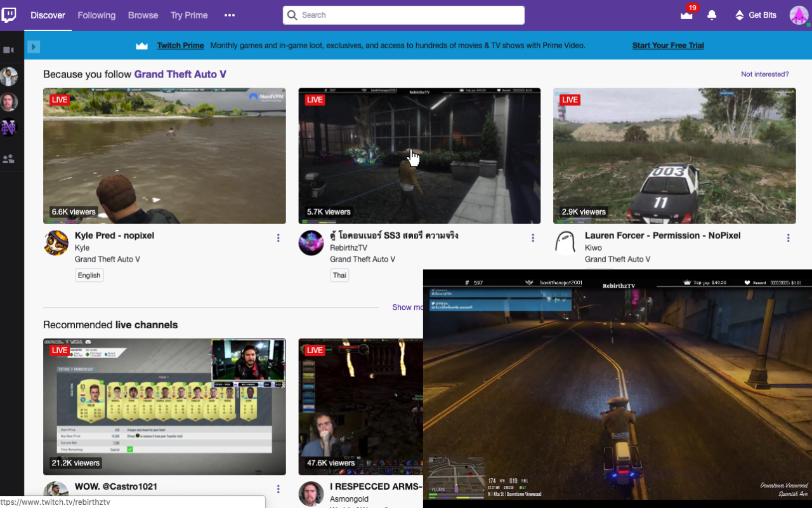Open the WOW. @Castro1021 stream title
The height and width of the screenshot is (508, 812).
pos(116,486)
